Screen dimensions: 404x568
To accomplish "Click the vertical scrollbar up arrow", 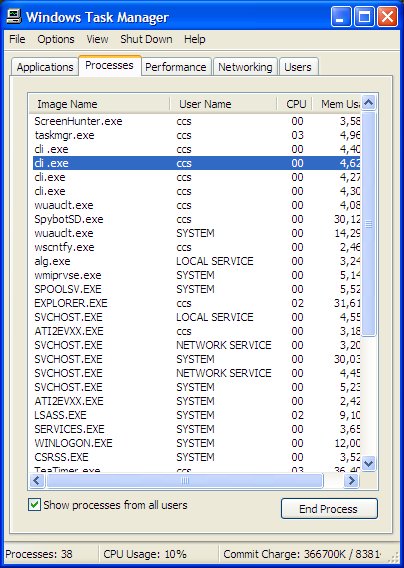I will pyautogui.click(x=368, y=103).
